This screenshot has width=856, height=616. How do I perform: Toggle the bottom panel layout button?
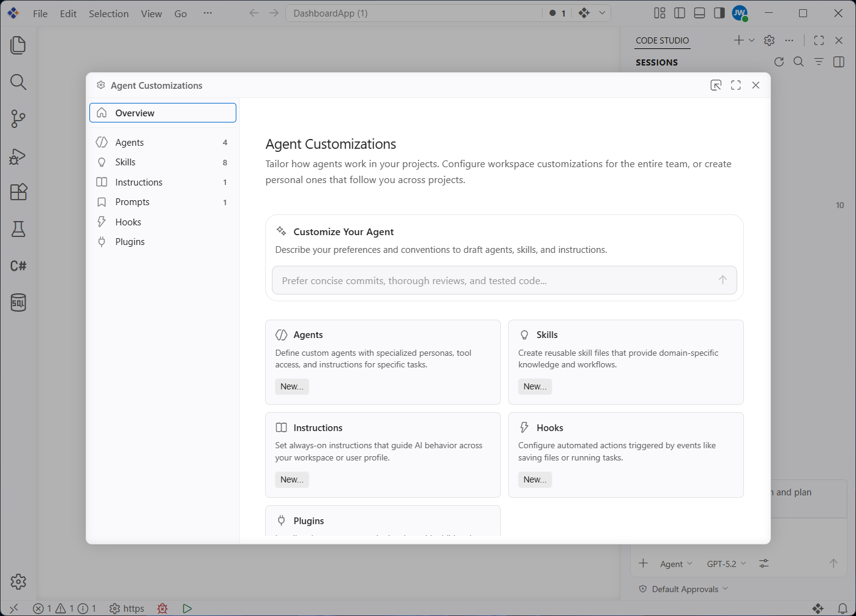(700, 13)
